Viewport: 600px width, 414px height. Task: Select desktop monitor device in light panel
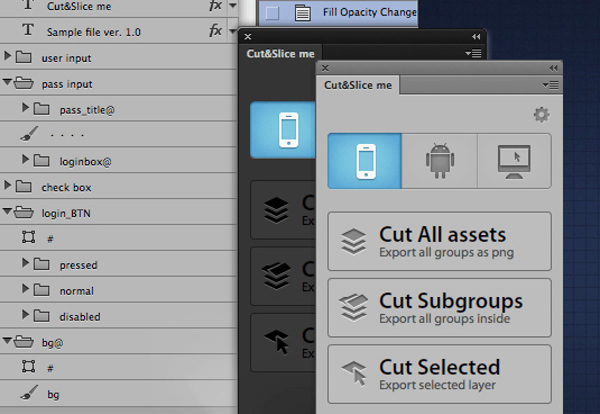pos(514,161)
